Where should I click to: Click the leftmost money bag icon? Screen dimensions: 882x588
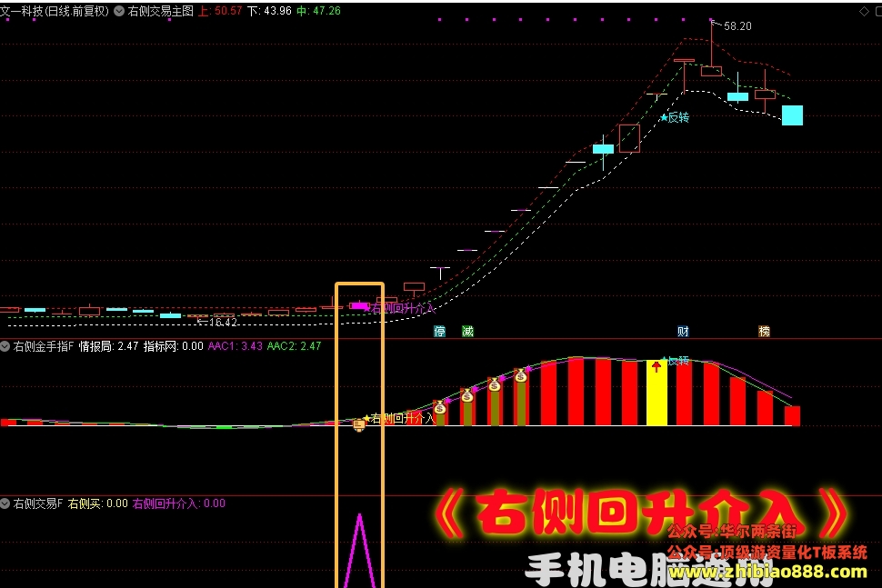[440, 407]
